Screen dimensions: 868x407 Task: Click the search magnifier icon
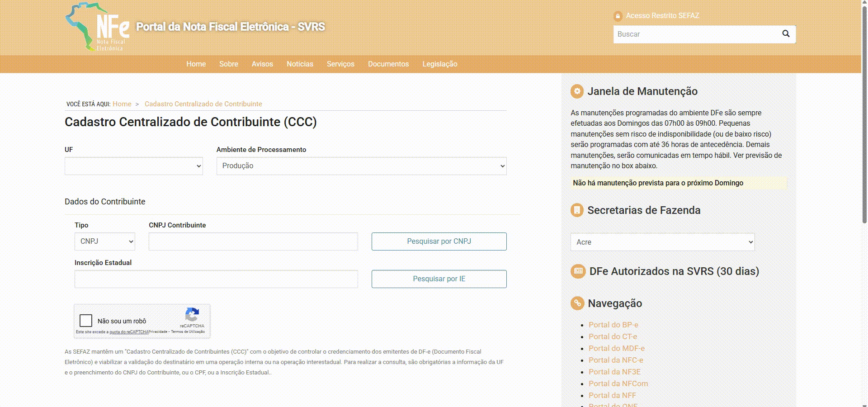(x=786, y=34)
